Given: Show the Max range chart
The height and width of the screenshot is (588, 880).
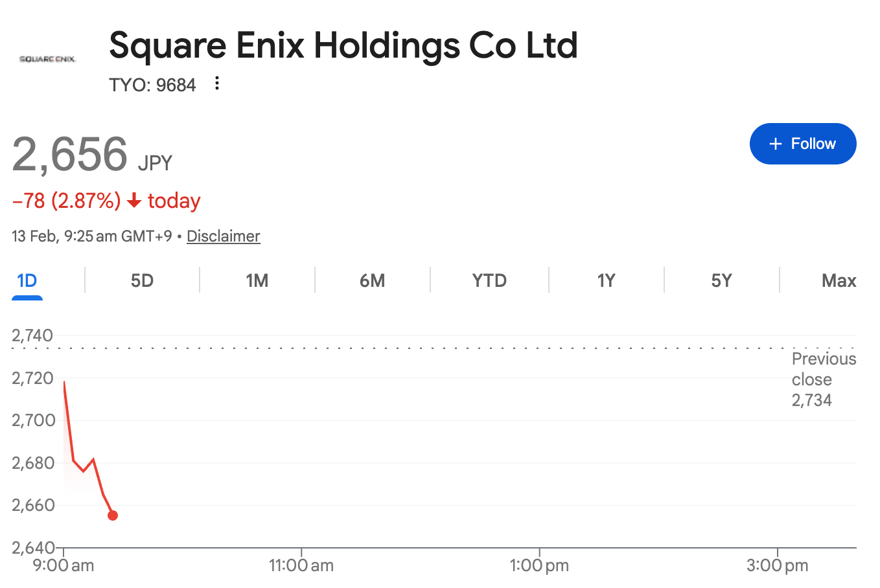Looking at the screenshot, I should [x=839, y=280].
